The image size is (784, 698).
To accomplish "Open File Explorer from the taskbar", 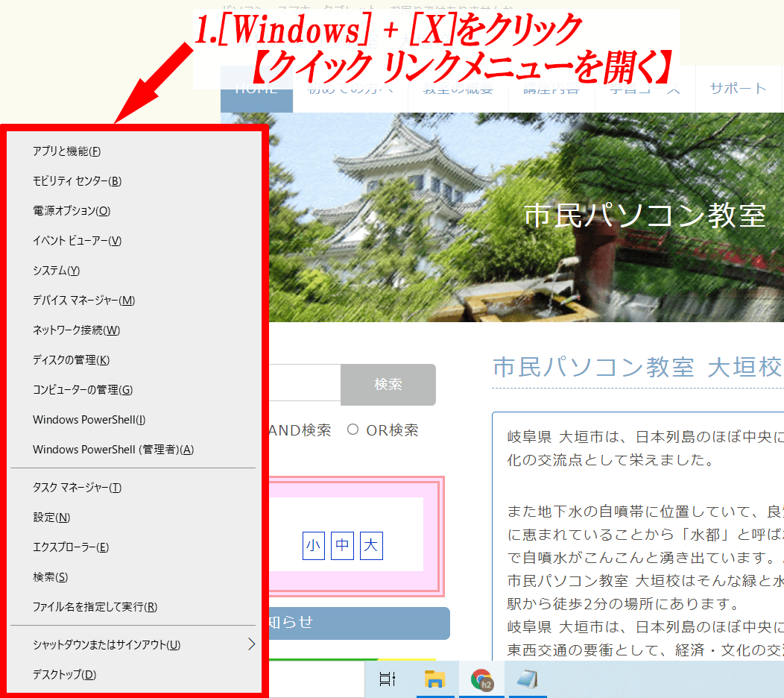I will coord(434,679).
